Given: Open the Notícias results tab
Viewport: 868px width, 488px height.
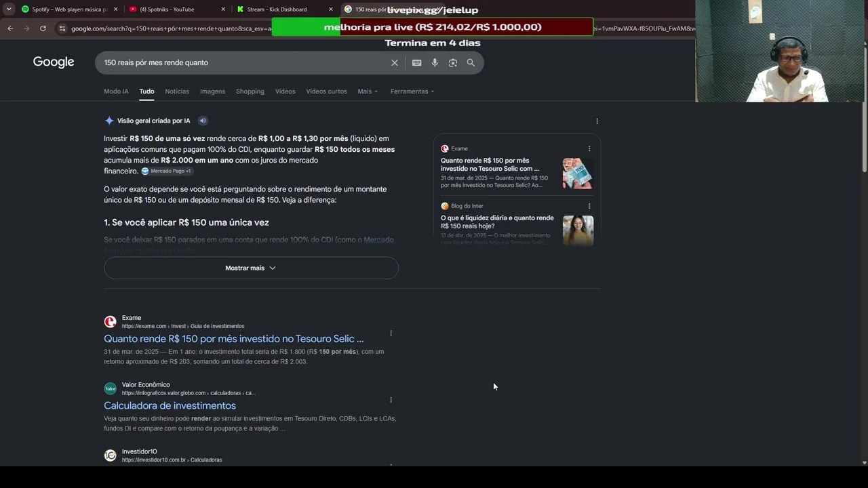Looking at the screenshot, I should pos(177,91).
